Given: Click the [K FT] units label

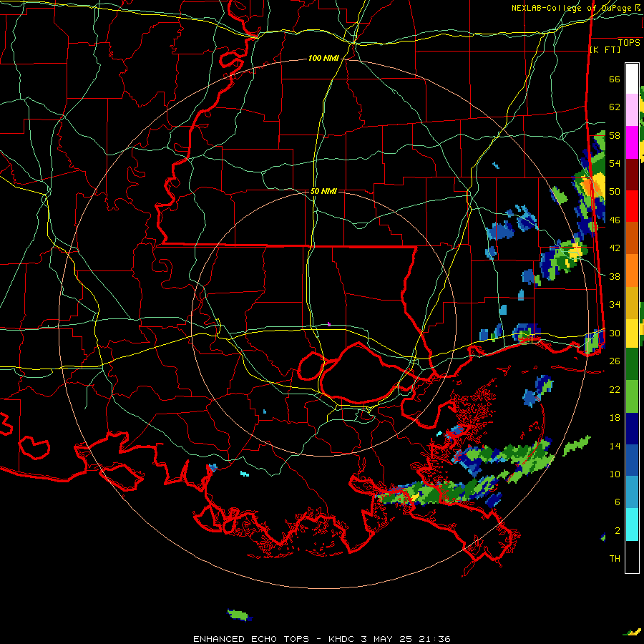Looking at the screenshot, I should tap(605, 49).
